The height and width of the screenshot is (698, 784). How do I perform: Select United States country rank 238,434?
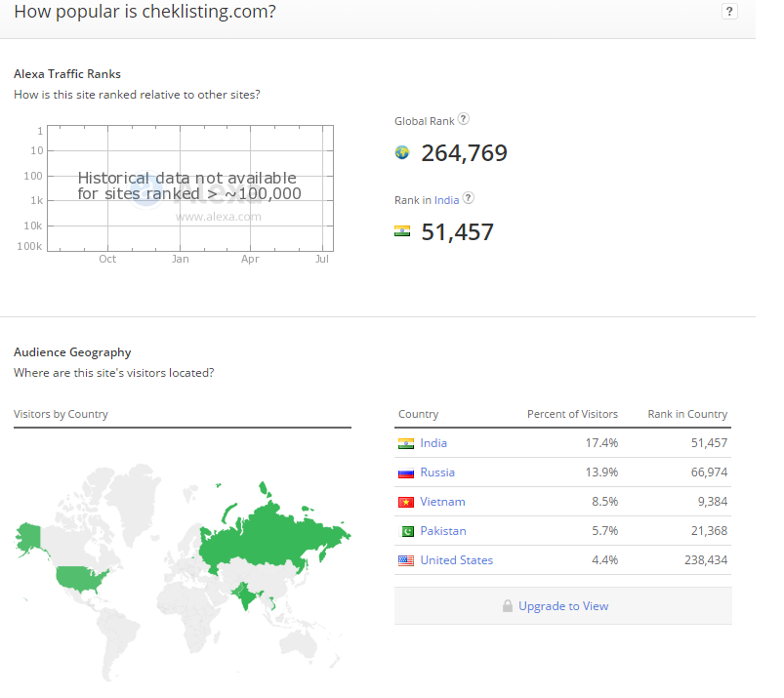click(706, 560)
